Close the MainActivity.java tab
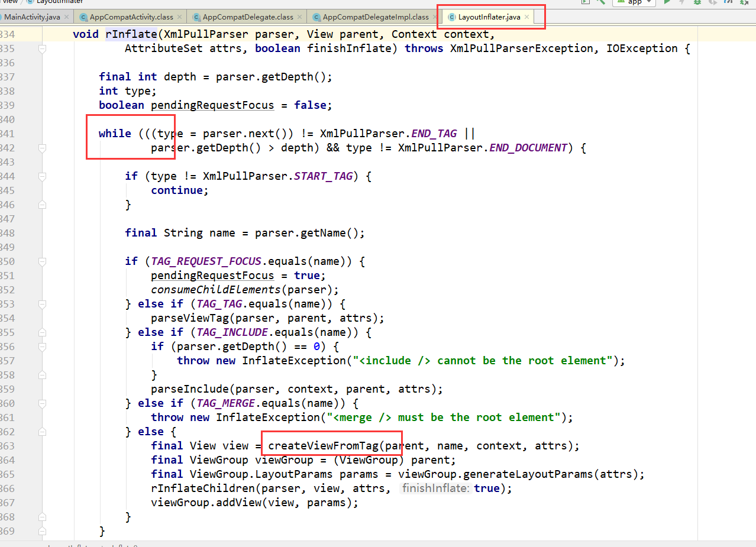Viewport: 756px width, 547px height. 66,17
